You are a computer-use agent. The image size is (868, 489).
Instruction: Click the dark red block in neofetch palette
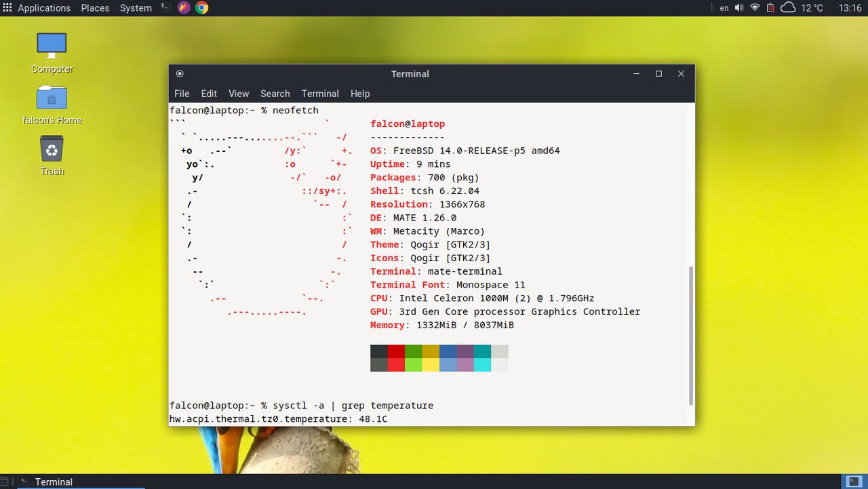point(396,351)
